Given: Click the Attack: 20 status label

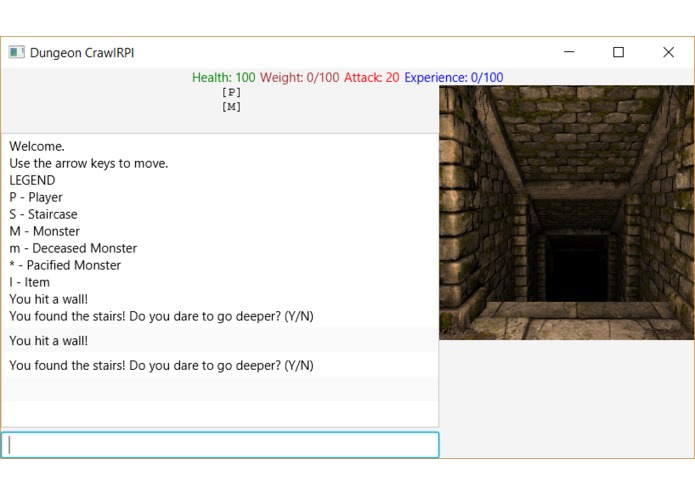Looking at the screenshot, I should (x=371, y=78).
